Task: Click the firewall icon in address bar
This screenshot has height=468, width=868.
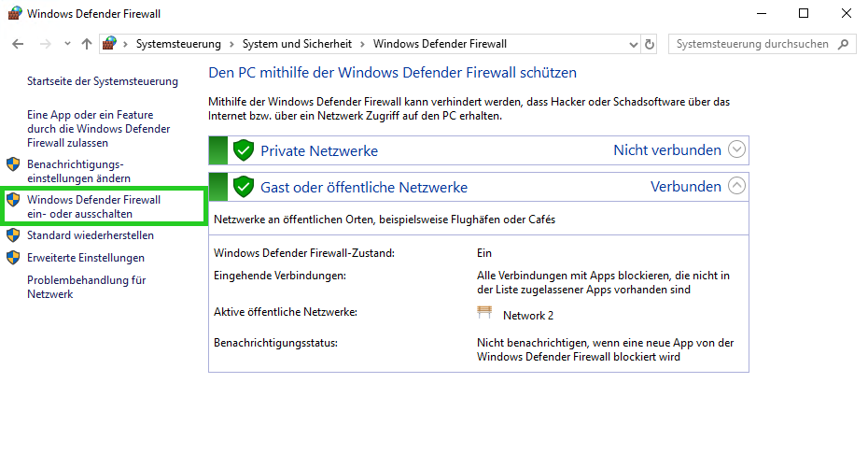Action: pos(109,43)
